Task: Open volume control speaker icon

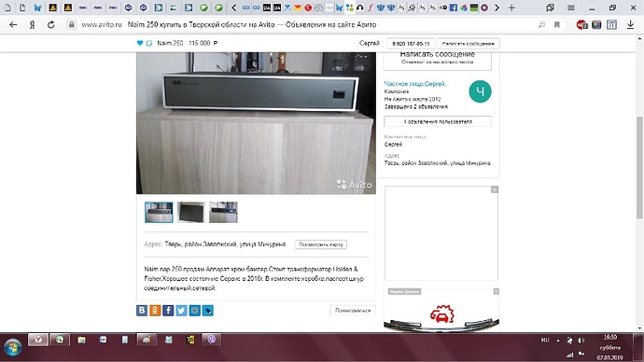Action: pyautogui.click(x=581, y=341)
